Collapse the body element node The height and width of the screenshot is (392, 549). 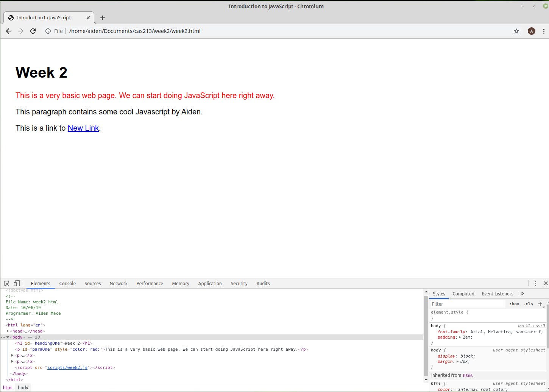(x=8, y=337)
